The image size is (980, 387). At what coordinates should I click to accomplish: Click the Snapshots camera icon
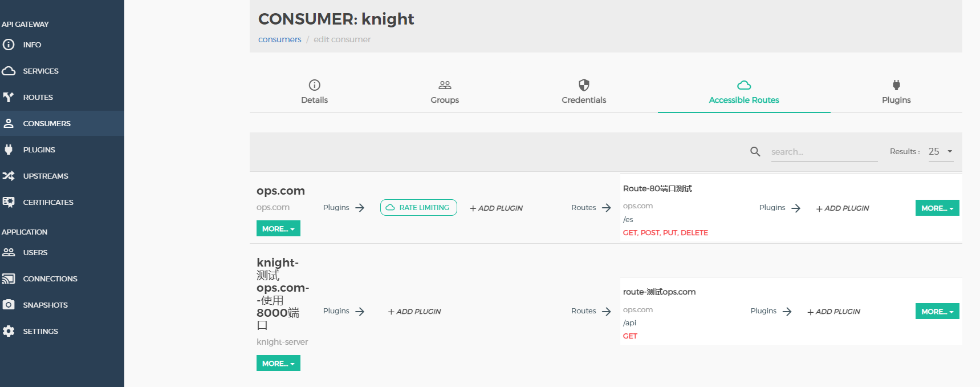point(9,305)
